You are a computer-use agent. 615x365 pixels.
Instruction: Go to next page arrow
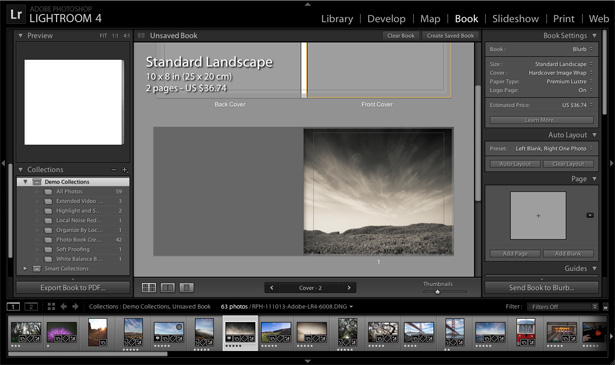point(349,288)
